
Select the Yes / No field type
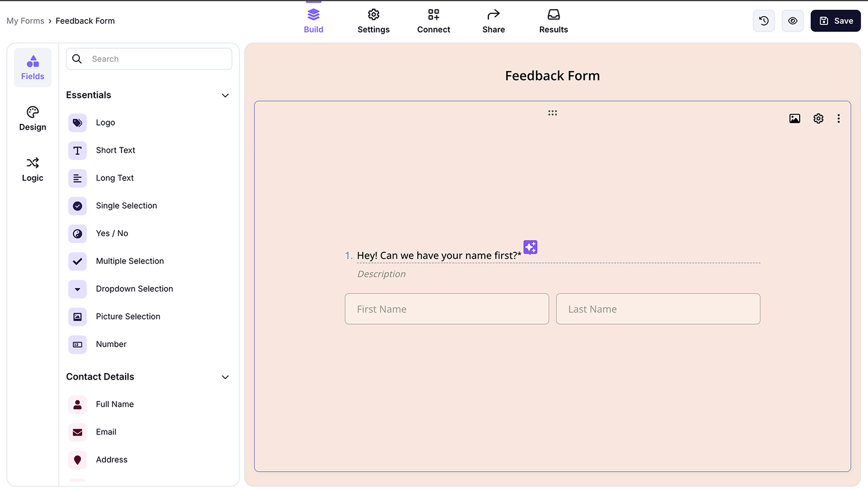(112, 233)
